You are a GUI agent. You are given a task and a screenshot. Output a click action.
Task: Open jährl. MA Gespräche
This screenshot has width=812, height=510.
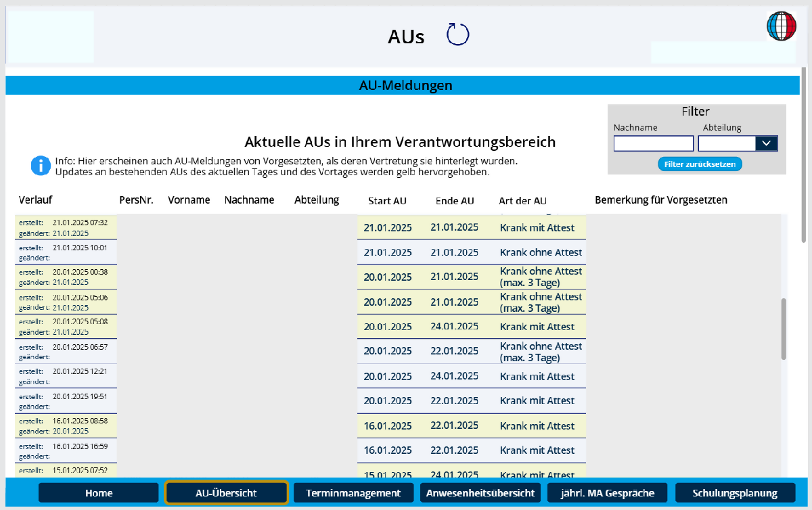pyautogui.click(x=607, y=493)
